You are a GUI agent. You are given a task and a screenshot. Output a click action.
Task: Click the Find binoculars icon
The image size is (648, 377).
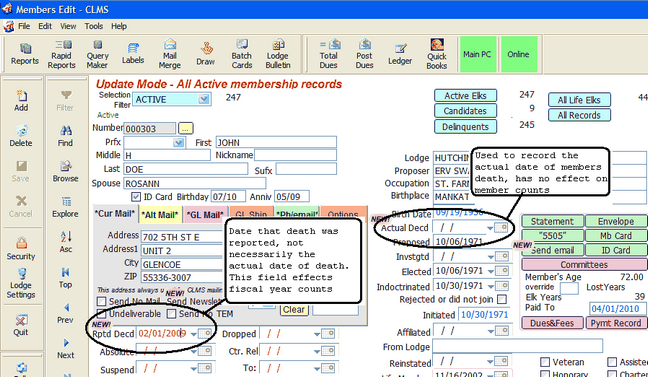point(65,136)
